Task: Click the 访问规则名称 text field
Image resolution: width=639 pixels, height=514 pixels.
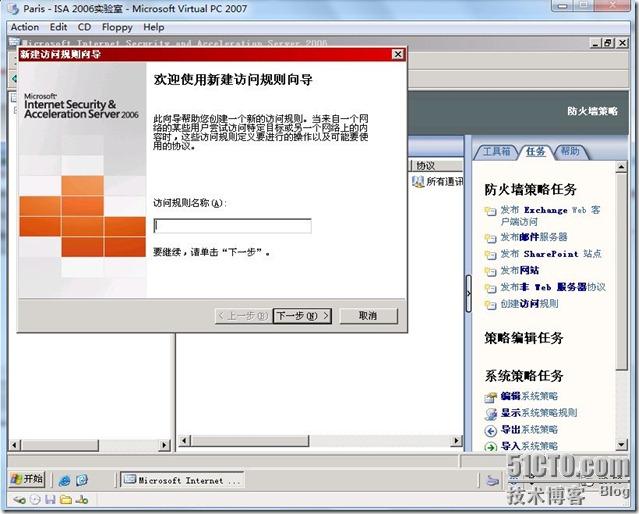Action: [232, 226]
